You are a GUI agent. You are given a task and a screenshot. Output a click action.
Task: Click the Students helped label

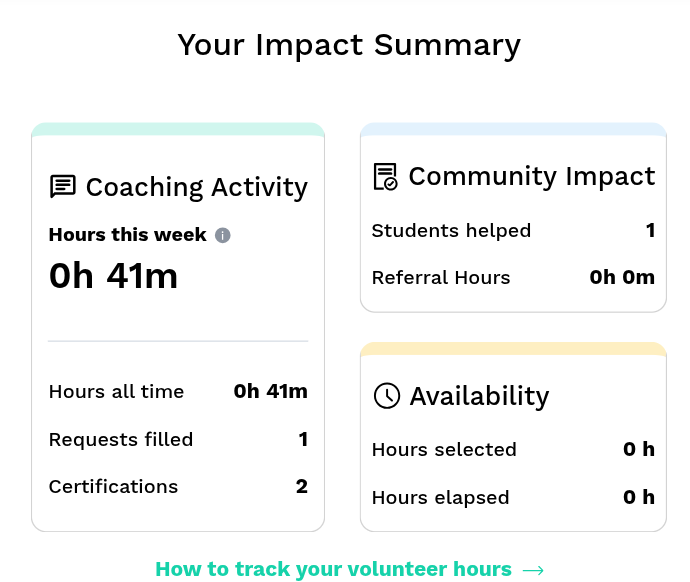pos(451,231)
